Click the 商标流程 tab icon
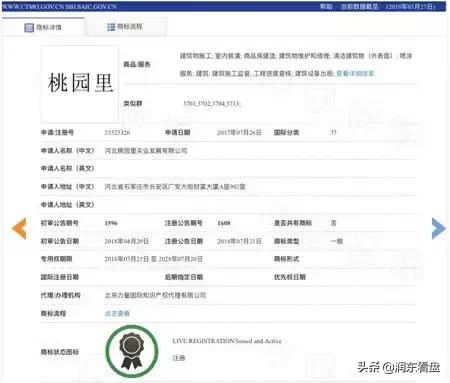 111,27
